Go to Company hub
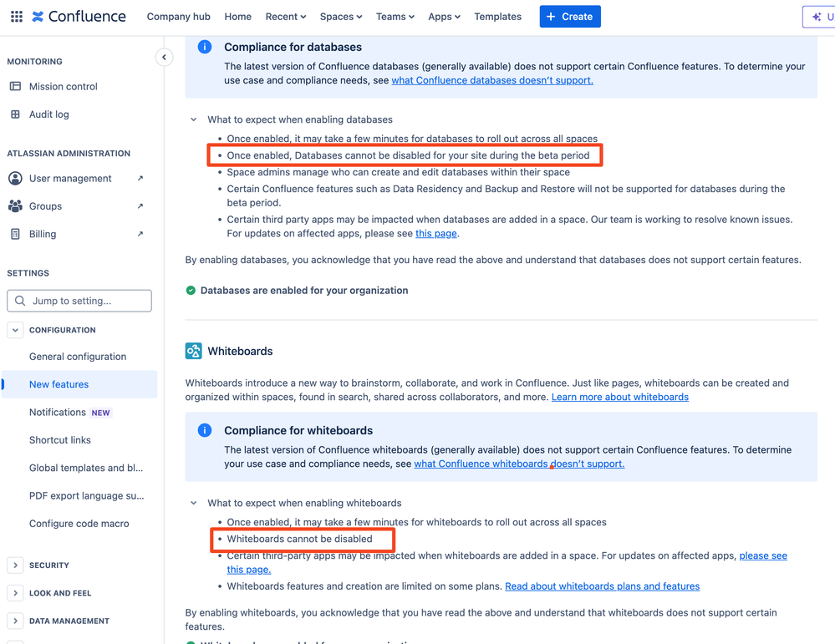This screenshot has width=835, height=644. (x=178, y=17)
